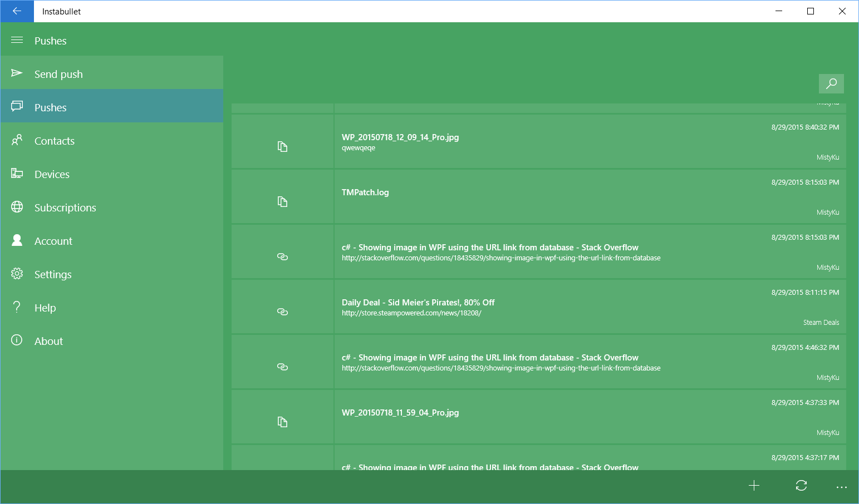The image size is (859, 504).
Task: Click the link icon beside the Steam Deals push
Action: [x=282, y=312]
